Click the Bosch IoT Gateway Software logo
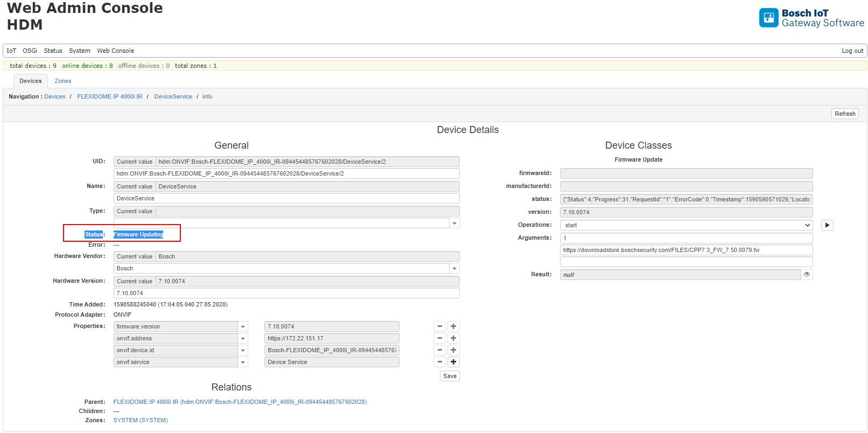The image size is (868, 433). (x=811, y=18)
